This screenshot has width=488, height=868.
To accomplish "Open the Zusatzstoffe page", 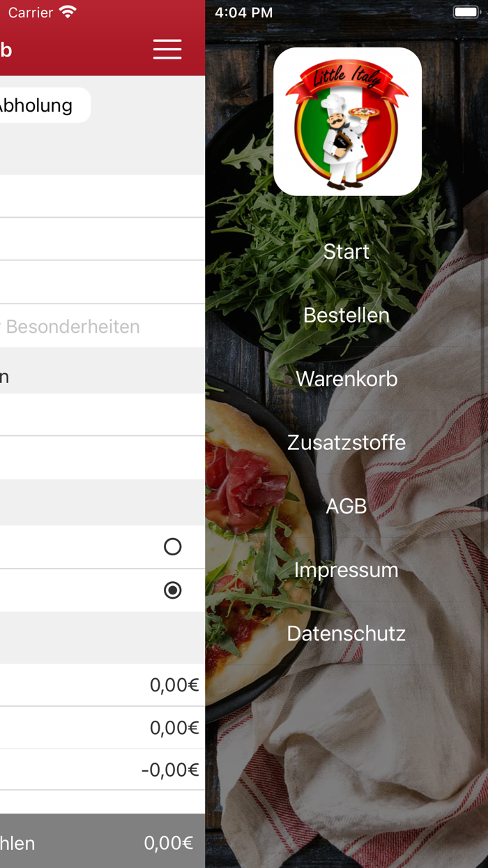I will click(346, 442).
